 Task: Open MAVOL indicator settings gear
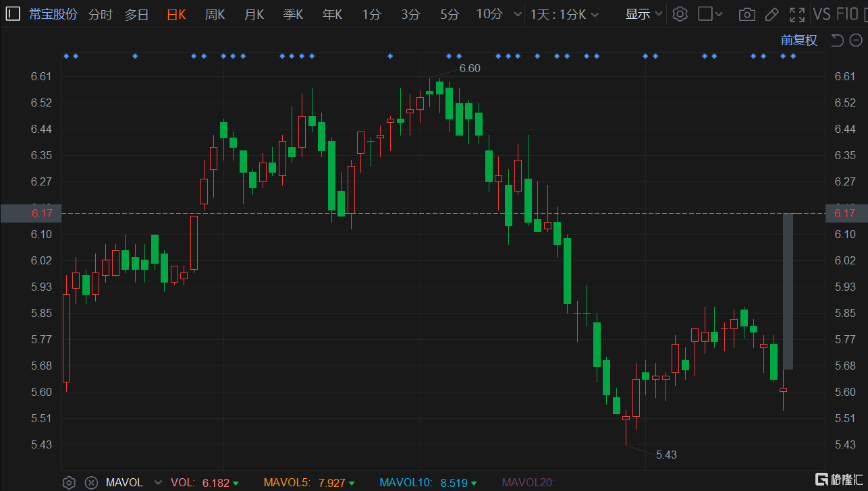(x=69, y=483)
